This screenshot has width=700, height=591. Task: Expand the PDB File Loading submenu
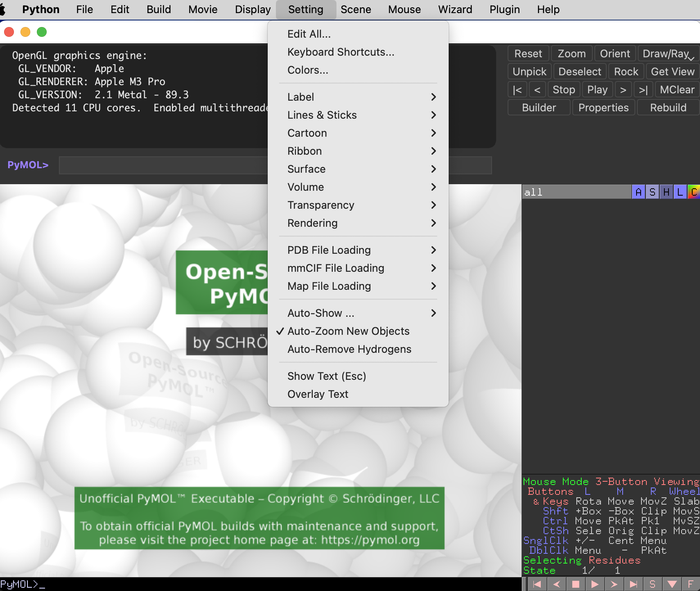(x=358, y=250)
